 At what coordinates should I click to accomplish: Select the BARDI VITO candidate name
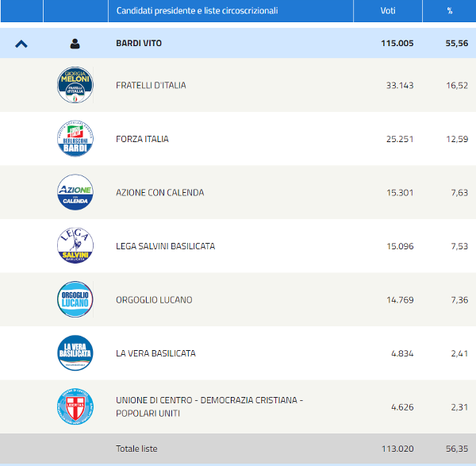coord(139,44)
